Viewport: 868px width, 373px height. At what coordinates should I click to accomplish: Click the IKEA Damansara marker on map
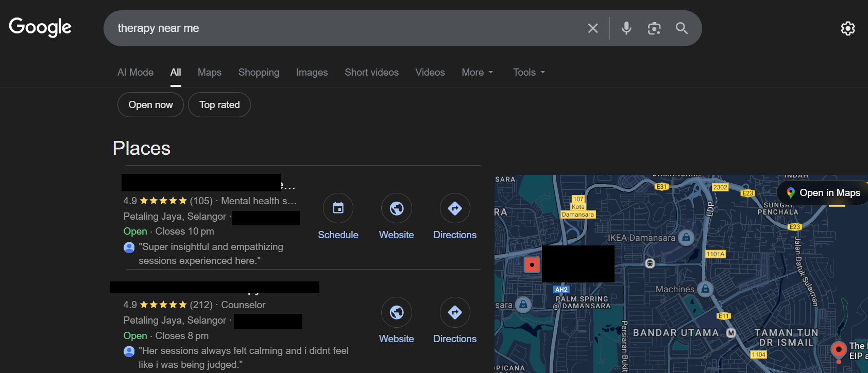click(x=686, y=237)
